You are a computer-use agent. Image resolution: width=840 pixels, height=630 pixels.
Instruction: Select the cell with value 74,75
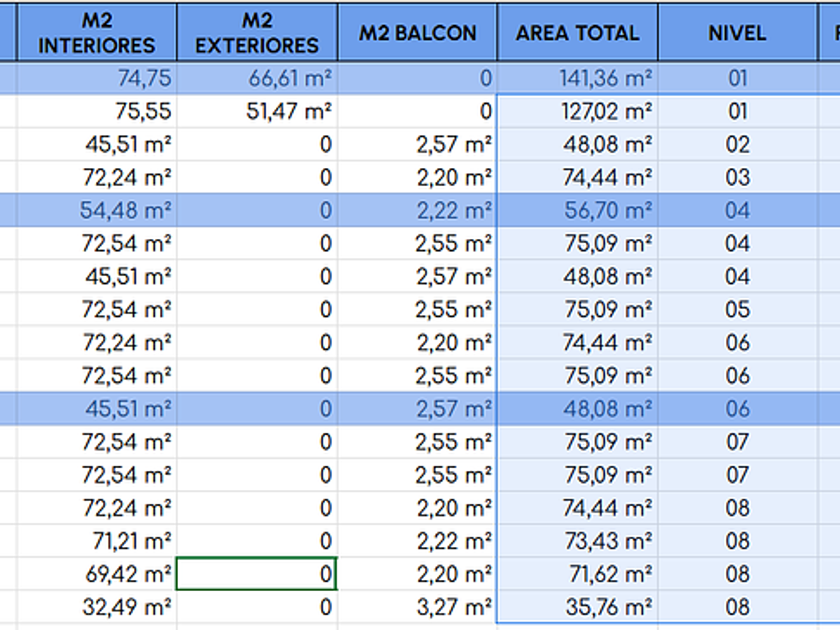pyautogui.click(x=97, y=78)
